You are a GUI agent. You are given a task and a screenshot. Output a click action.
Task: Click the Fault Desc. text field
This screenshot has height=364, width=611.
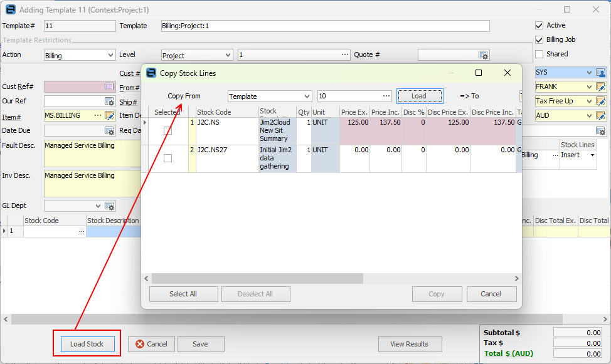[x=92, y=153]
